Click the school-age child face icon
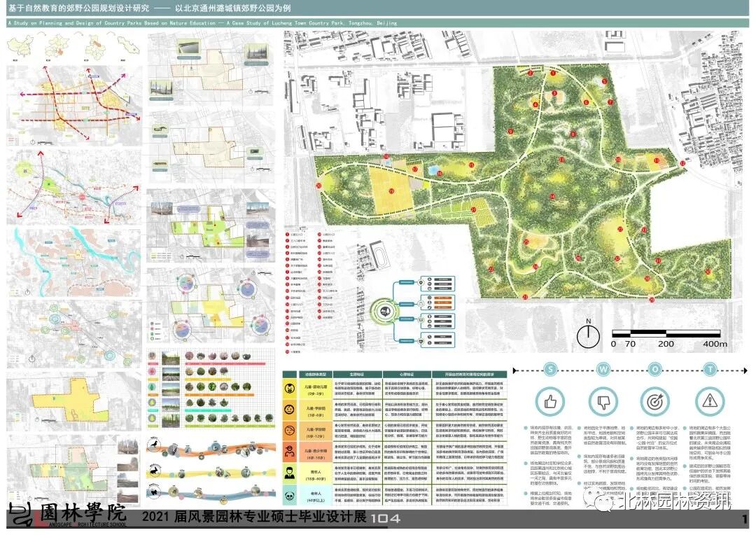This screenshot has height=535, width=756. (289, 431)
